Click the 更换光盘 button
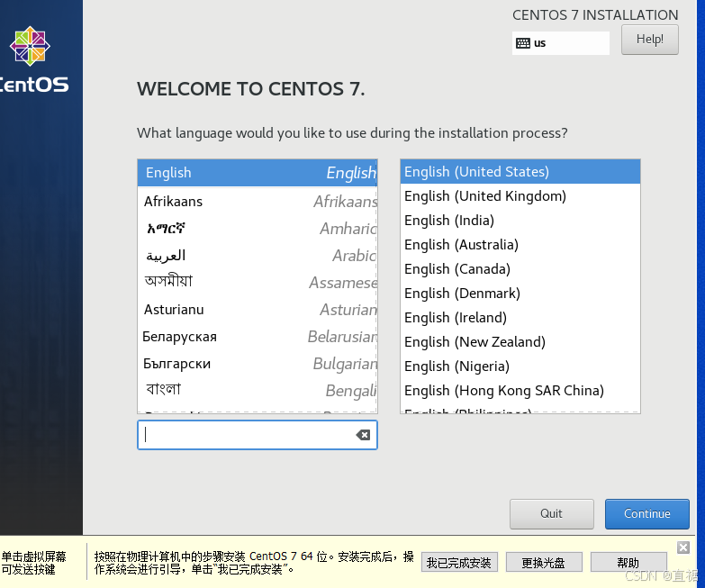 coord(544,563)
